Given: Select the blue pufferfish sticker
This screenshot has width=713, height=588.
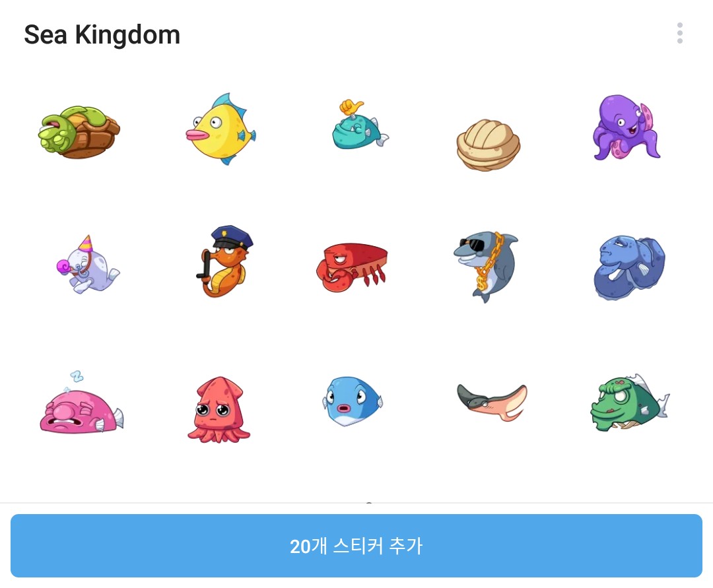Looking at the screenshot, I should point(353,401).
